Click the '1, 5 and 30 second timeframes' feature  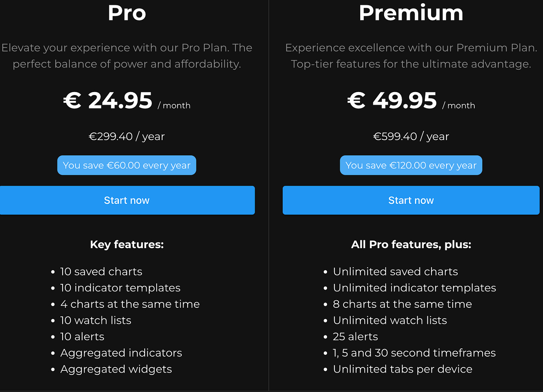[x=414, y=353]
